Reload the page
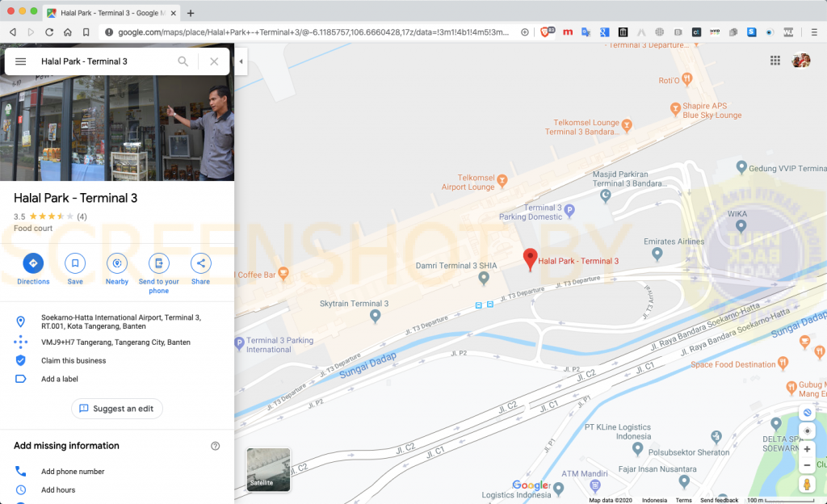This screenshot has height=504, width=827. (x=49, y=32)
